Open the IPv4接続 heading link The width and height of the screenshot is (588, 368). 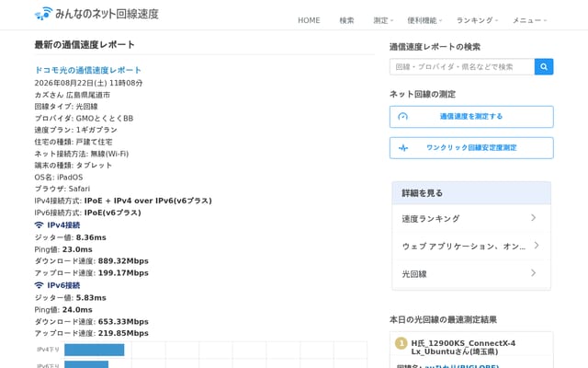63,225
